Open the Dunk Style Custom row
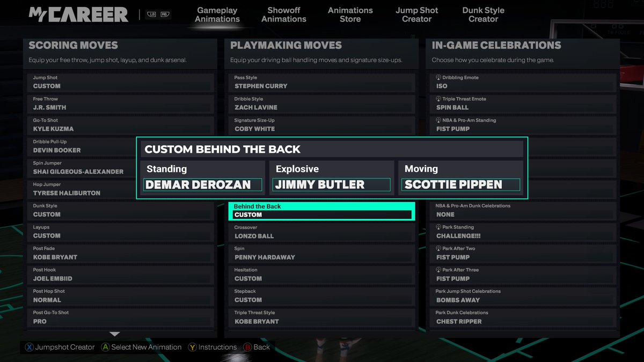644x362 pixels. (121, 211)
